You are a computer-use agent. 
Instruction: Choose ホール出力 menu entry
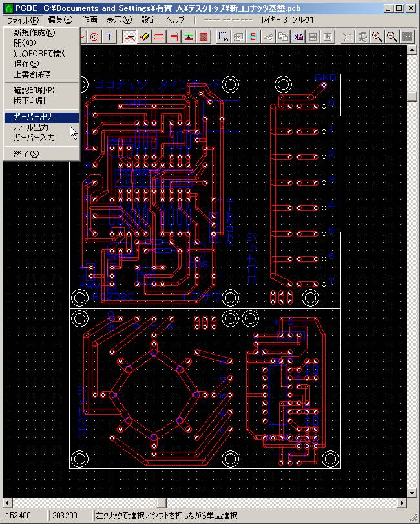pos(31,127)
